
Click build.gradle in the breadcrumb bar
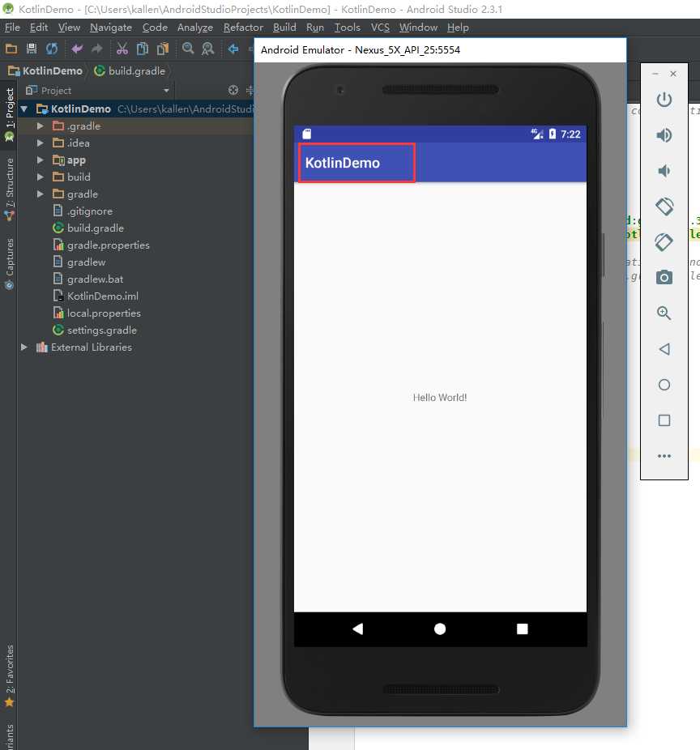[130, 70]
